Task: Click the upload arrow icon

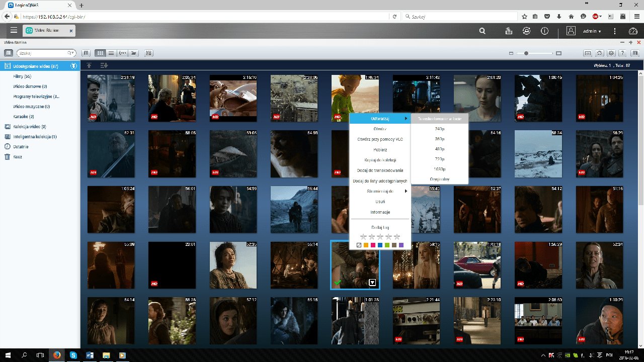Action: [x=89, y=65]
